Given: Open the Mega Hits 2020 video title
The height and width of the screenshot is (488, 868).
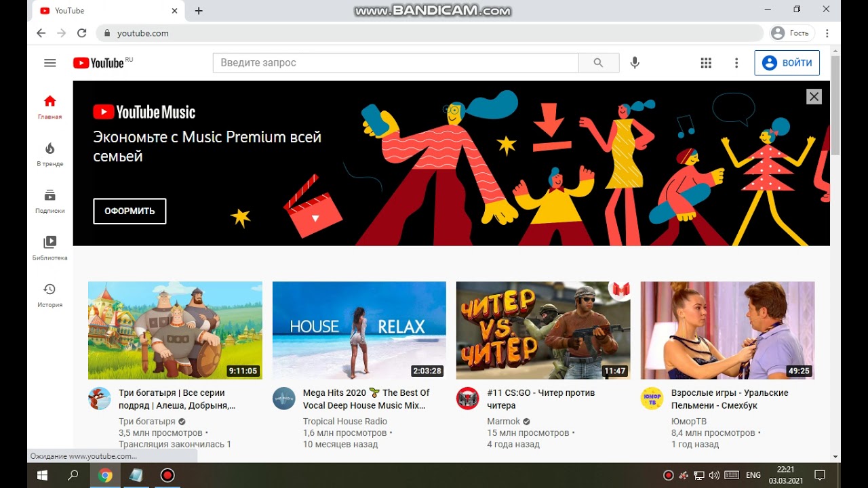Looking at the screenshot, I should [366, 399].
